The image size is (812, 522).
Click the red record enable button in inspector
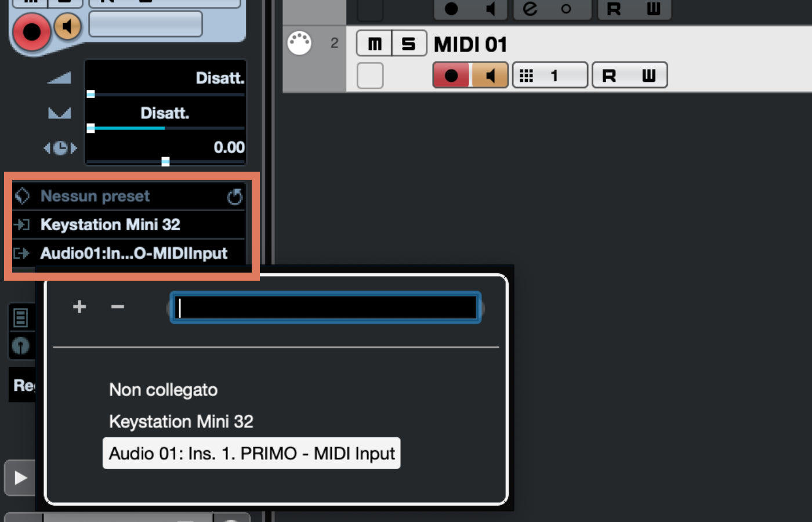click(31, 31)
